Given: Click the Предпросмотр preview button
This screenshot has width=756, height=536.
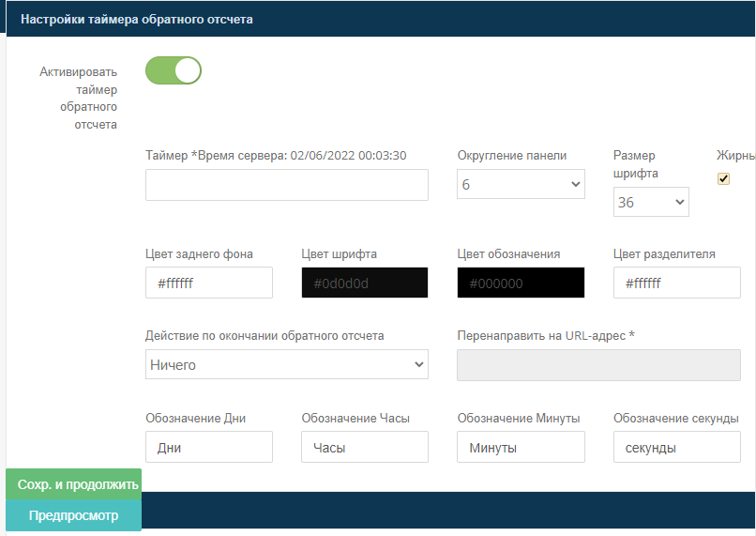Looking at the screenshot, I should pos(73,515).
